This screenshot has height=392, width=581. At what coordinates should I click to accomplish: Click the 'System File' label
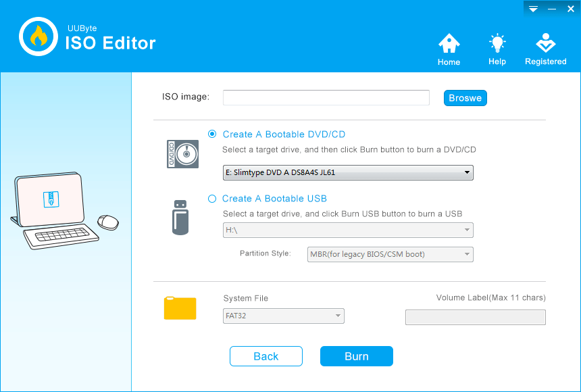[246, 299]
